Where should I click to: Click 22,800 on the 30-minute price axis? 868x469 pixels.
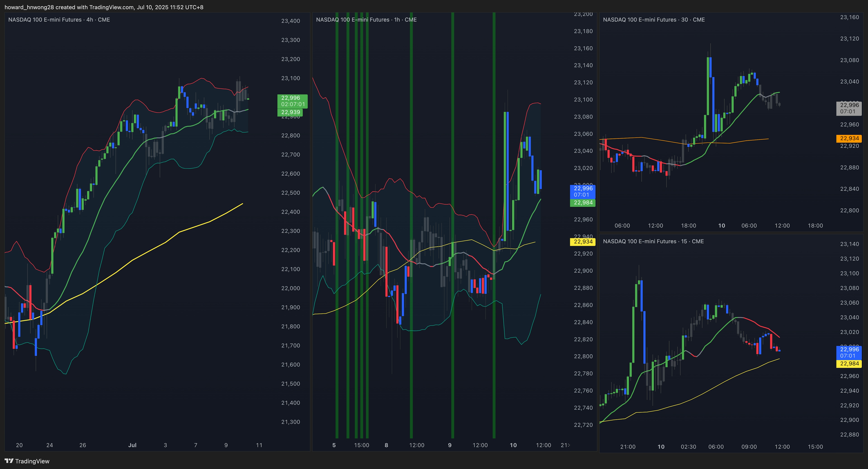[x=849, y=210]
